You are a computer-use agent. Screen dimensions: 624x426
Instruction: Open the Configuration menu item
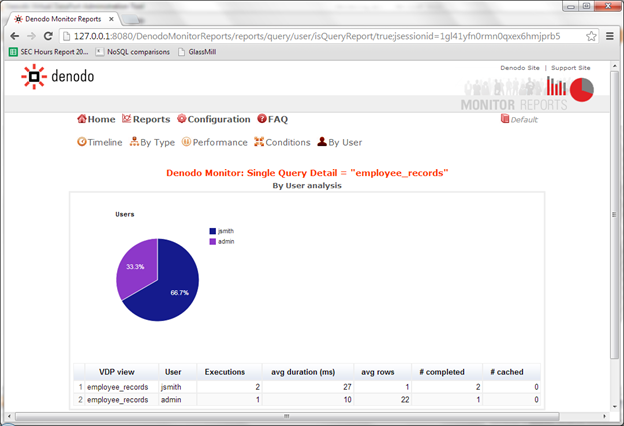(219, 119)
